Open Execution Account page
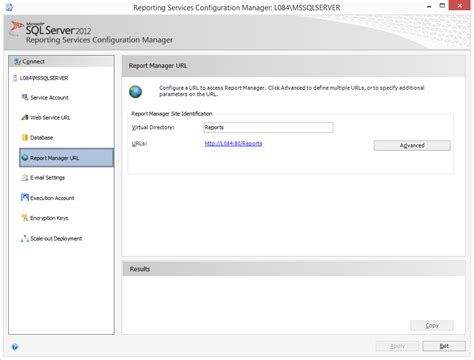The image size is (474, 360). coord(52,198)
